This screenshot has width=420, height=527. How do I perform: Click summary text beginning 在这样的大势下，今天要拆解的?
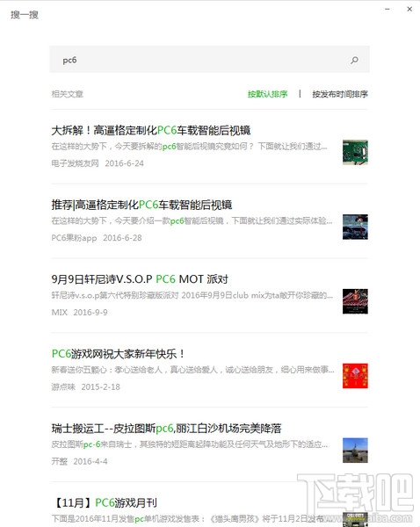[189, 147]
